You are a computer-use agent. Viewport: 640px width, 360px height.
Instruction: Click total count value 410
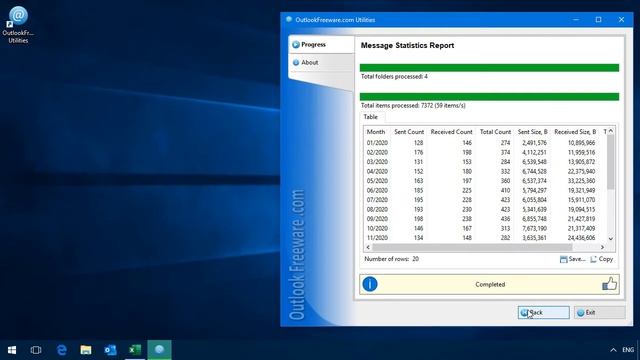505,190
